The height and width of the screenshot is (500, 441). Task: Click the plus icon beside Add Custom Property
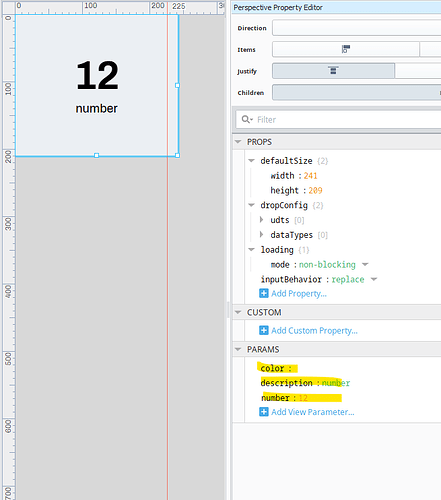264,330
